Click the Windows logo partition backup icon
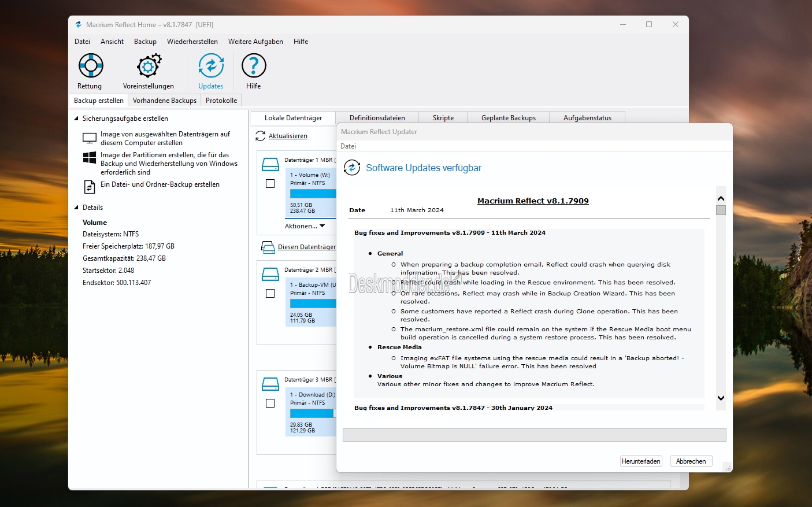Viewport: 812px width, 507px height. [x=90, y=157]
